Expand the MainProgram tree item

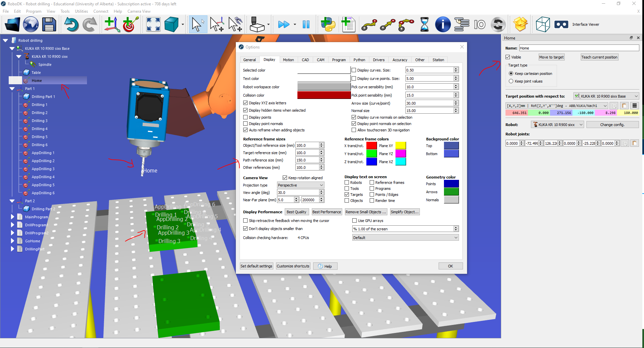pyautogui.click(x=12, y=217)
